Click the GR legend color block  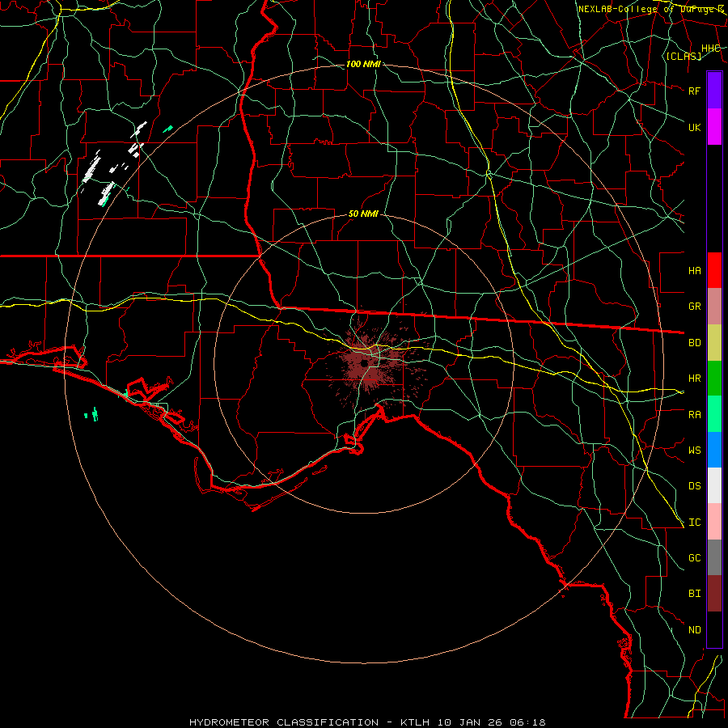pyautogui.click(x=714, y=307)
